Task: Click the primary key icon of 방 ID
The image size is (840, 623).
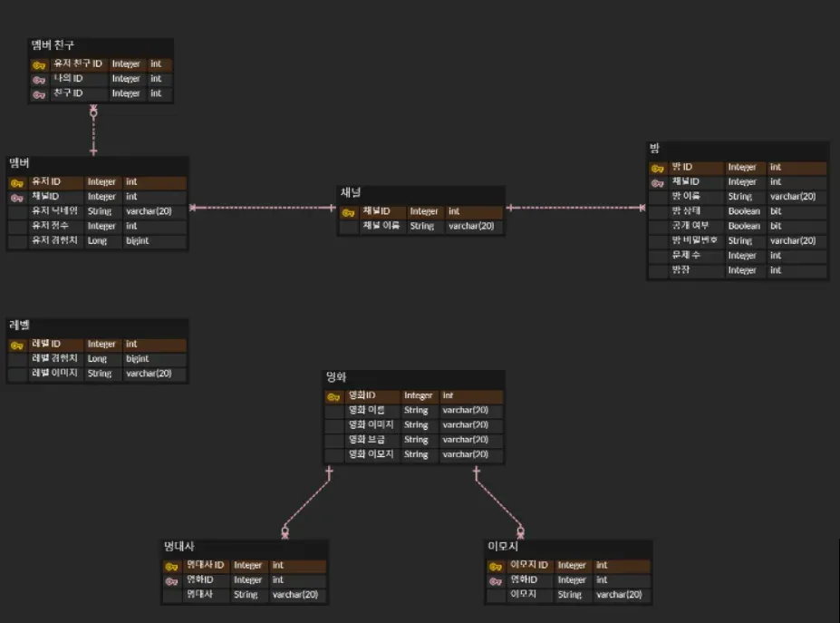Action: (x=657, y=169)
